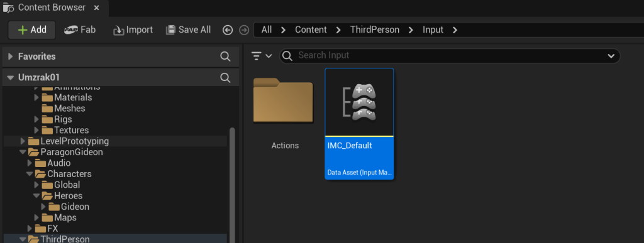The width and height of the screenshot is (644, 243).
Task: Click the Add button
Action: click(32, 30)
